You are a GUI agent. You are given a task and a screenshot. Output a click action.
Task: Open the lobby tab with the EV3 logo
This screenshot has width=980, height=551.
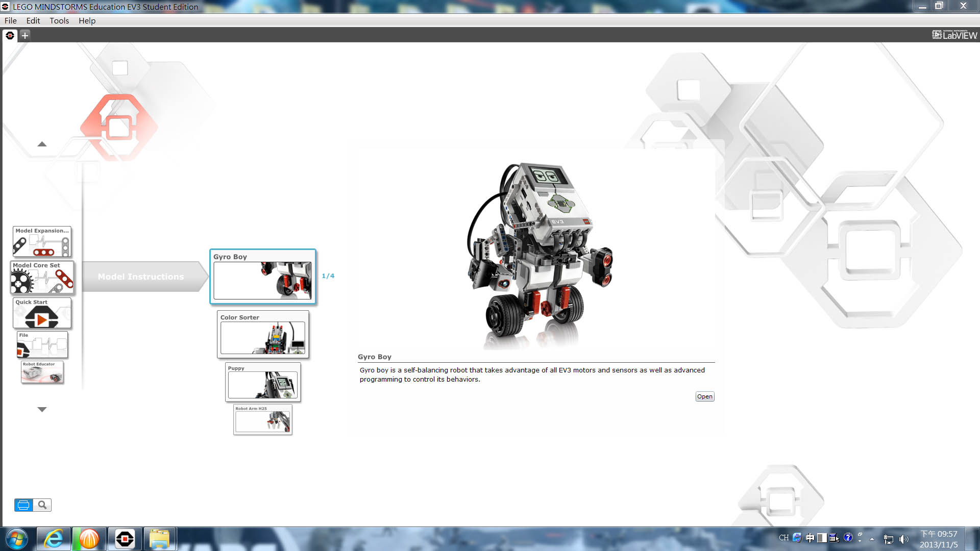(10, 35)
